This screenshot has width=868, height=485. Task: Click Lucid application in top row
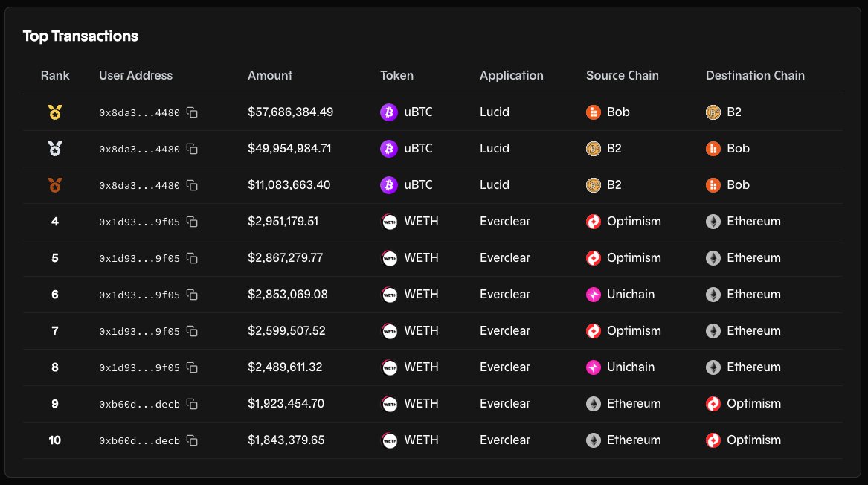[x=495, y=112]
